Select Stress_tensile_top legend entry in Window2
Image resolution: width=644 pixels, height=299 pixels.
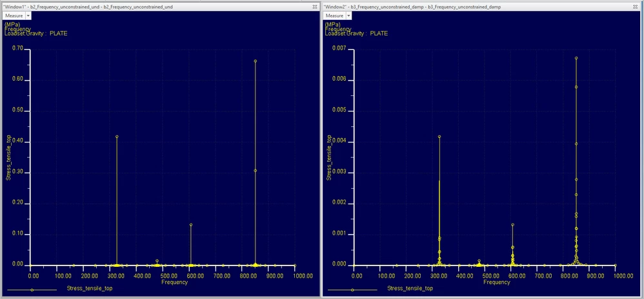410,288
